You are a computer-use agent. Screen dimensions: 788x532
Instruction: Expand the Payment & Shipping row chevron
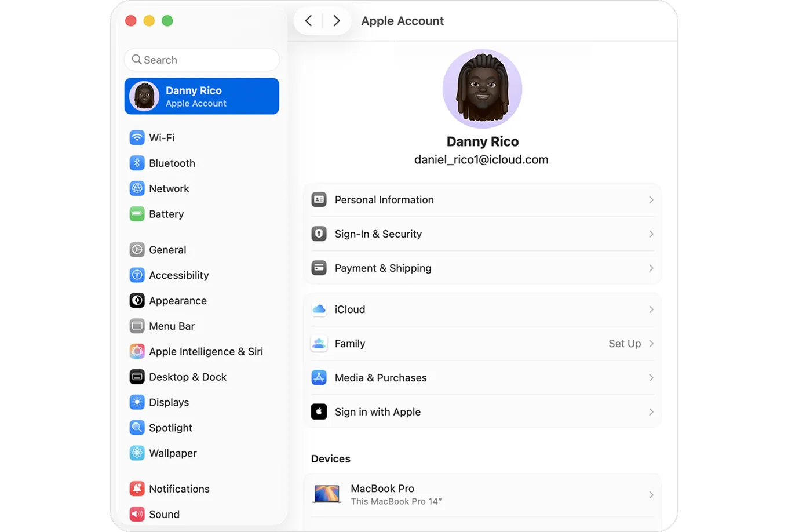point(651,268)
